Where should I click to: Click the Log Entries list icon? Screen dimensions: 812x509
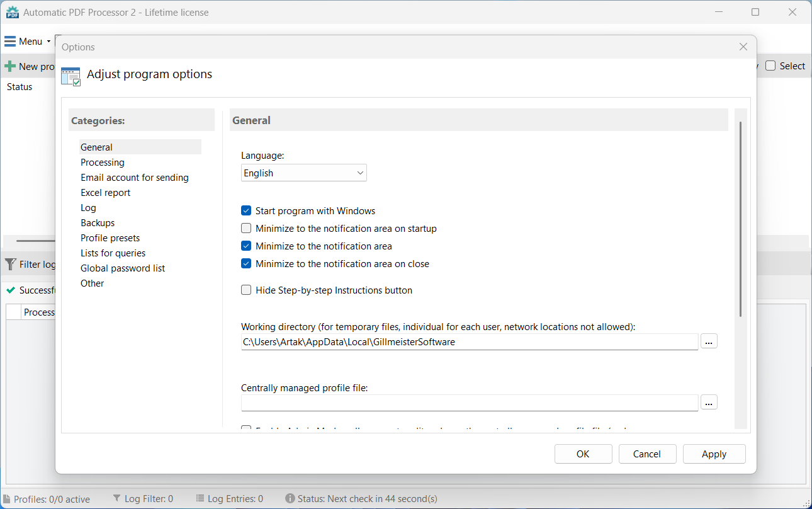tap(200, 499)
